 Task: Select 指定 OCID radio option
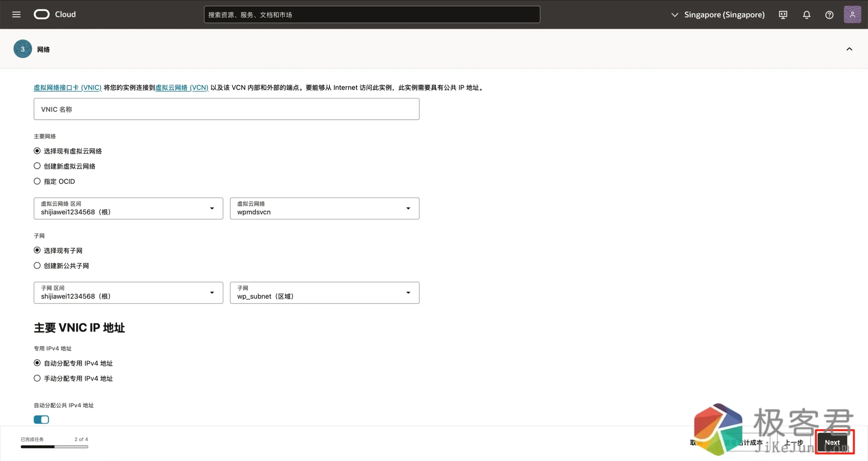coord(37,181)
